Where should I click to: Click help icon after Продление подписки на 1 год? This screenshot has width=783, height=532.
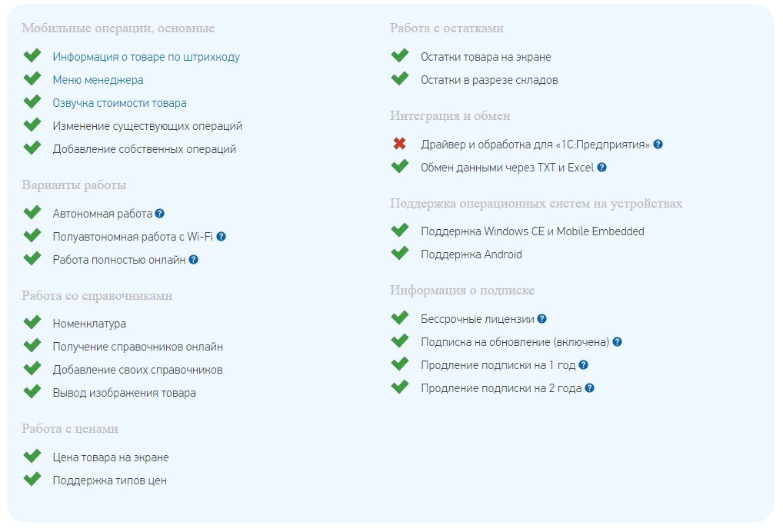point(584,365)
